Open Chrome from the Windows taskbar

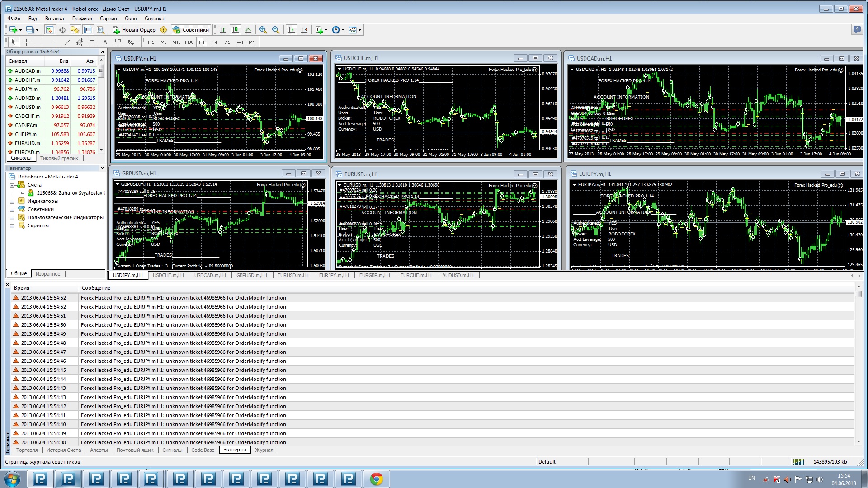376,479
